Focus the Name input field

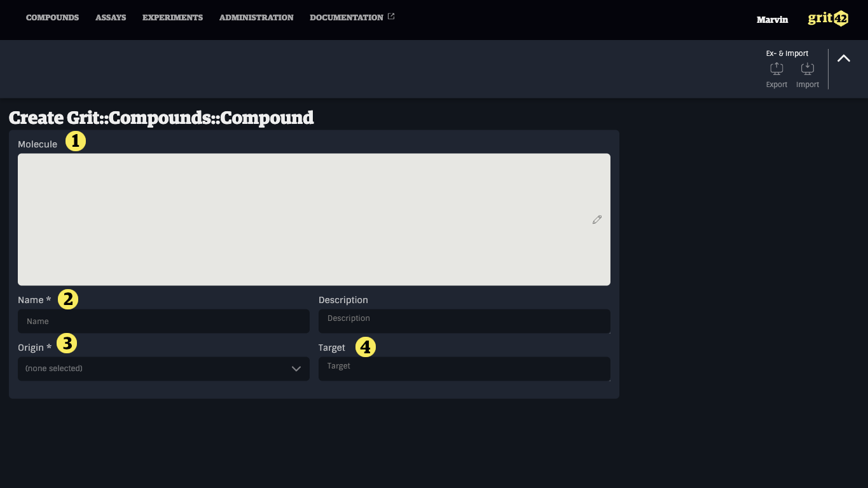click(x=163, y=321)
